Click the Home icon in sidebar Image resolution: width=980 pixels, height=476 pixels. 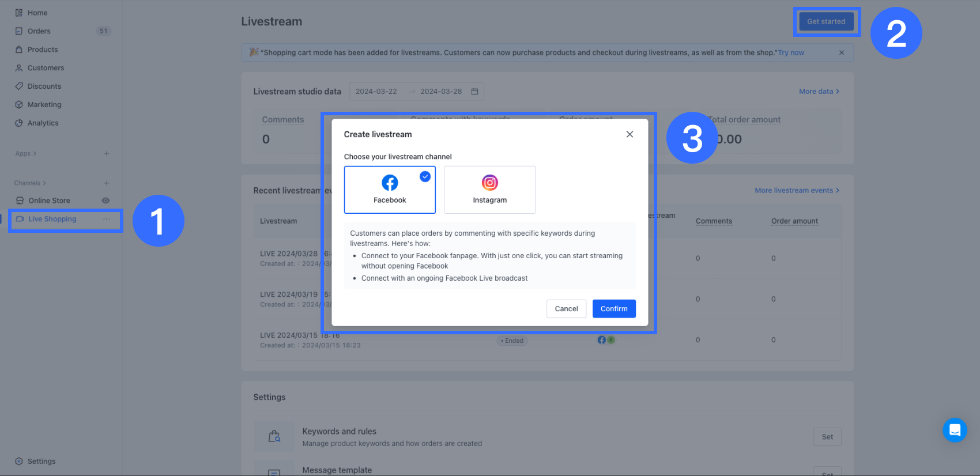(19, 13)
